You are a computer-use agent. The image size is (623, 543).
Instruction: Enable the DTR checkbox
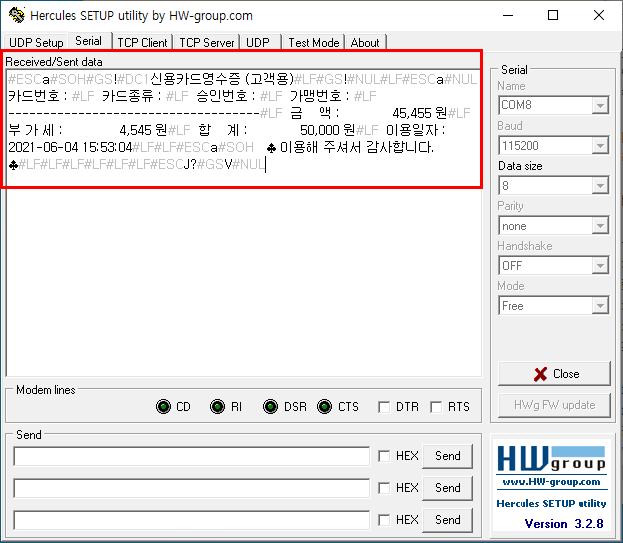point(384,407)
